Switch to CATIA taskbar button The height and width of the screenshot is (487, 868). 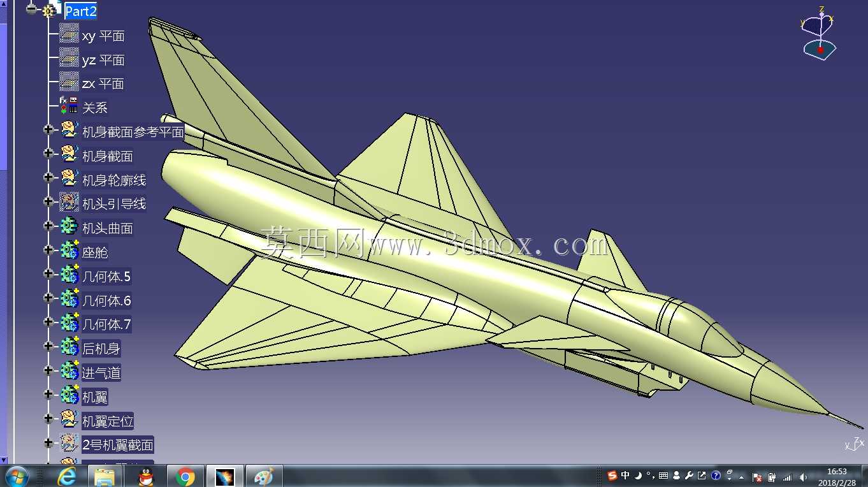pyautogui.click(x=225, y=476)
